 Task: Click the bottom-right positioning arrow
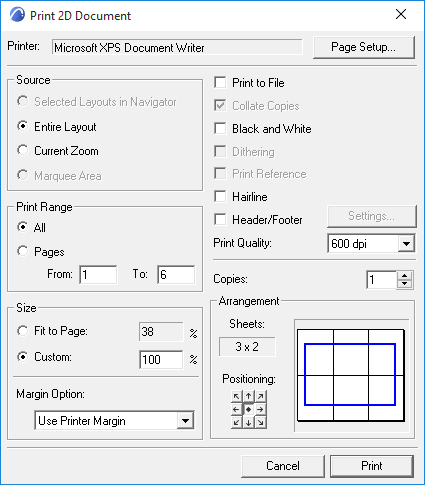click(x=261, y=422)
